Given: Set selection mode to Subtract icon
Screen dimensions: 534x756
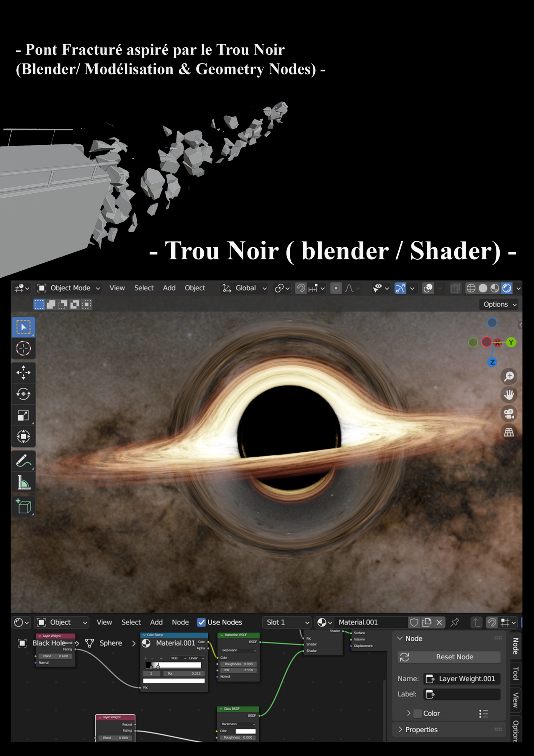Looking at the screenshot, I should pyautogui.click(x=63, y=305).
